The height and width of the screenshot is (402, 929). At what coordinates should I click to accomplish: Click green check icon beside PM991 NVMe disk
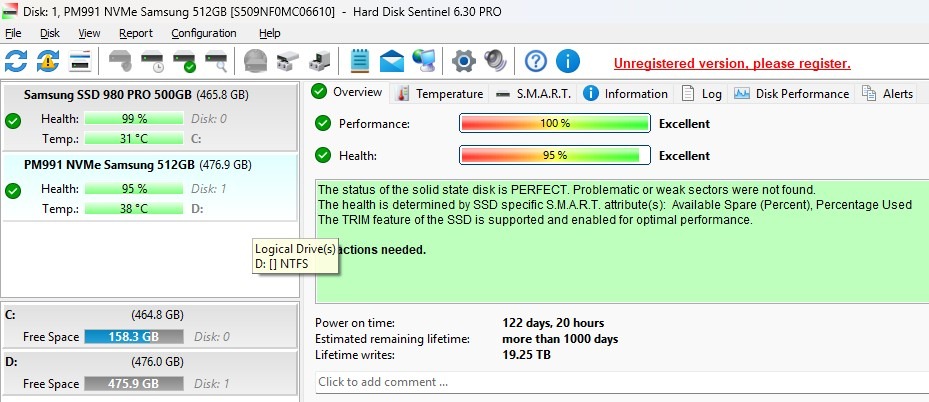13,191
